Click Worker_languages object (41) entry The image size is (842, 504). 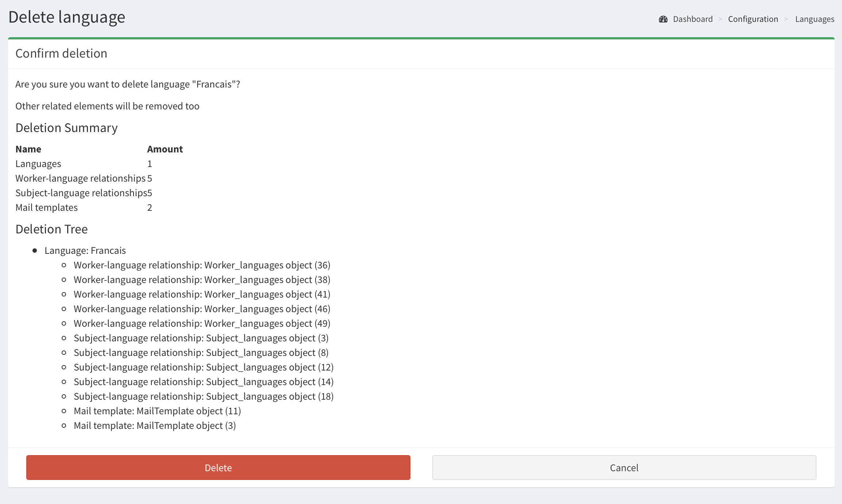[202, 294]
